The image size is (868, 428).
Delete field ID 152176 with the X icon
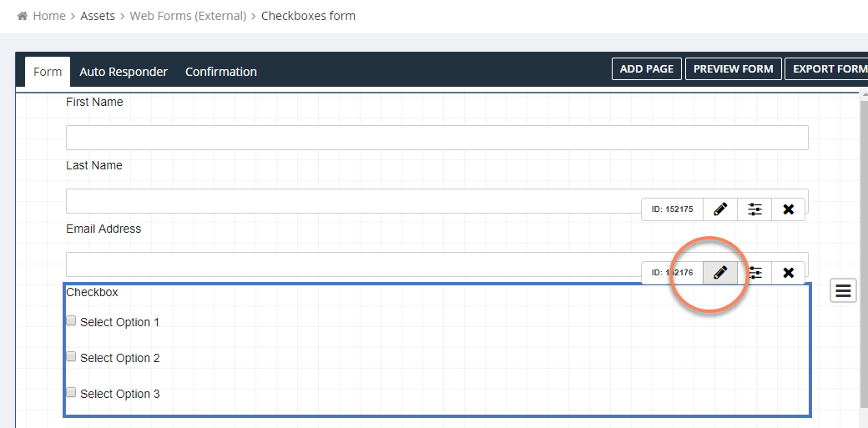[788, 273]
